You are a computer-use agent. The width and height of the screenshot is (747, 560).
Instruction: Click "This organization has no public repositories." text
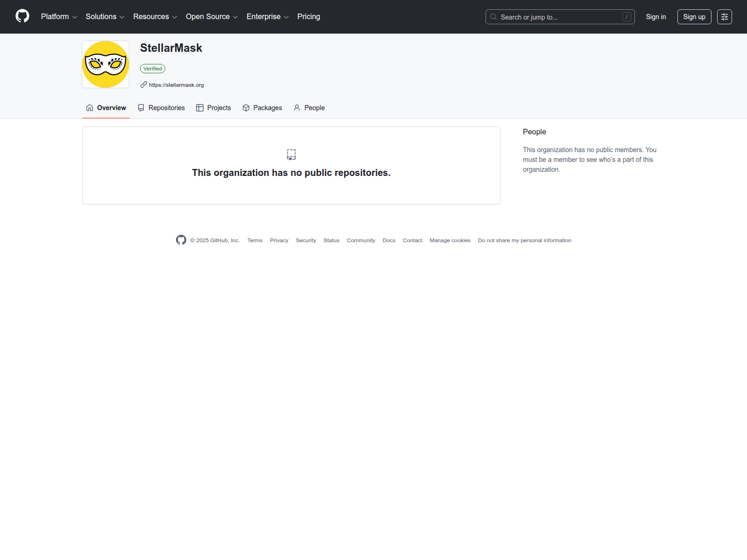pos(291,173)
